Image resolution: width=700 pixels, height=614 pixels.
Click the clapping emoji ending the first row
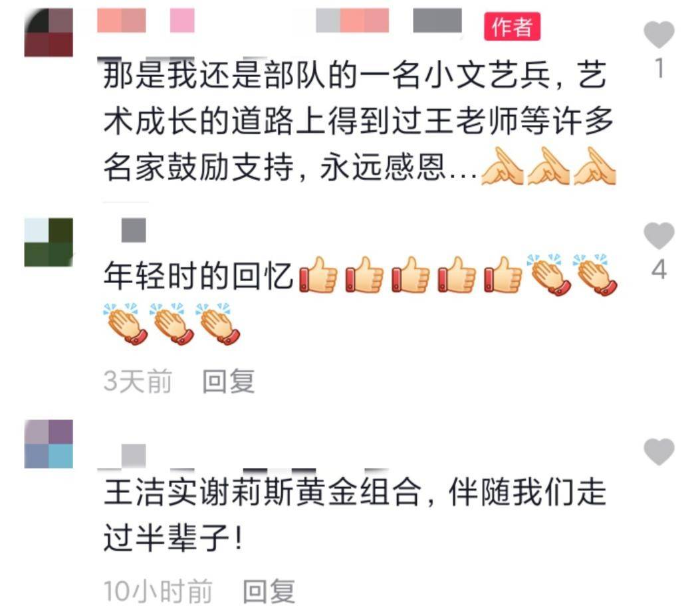coord(596,275)
